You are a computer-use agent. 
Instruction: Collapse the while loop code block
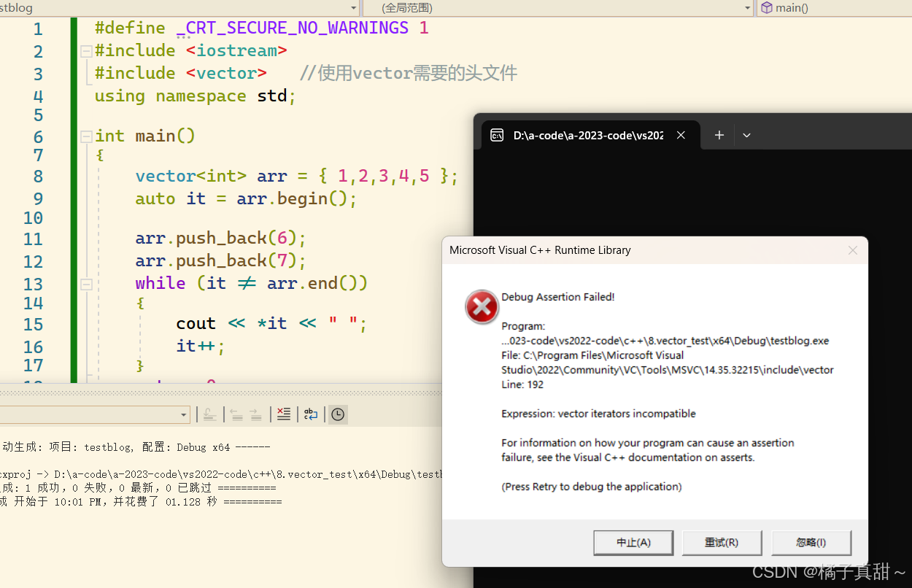pos(86,284)
